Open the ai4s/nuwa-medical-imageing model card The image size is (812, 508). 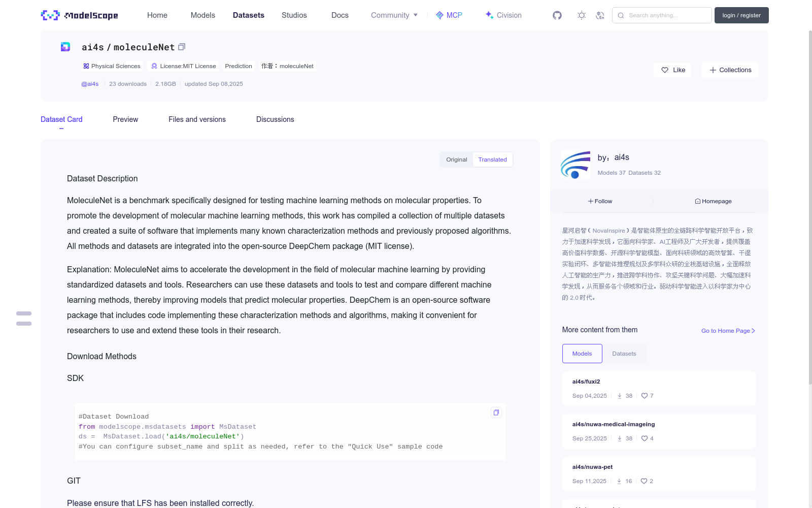pyautogui.click(x=659, y=431)
